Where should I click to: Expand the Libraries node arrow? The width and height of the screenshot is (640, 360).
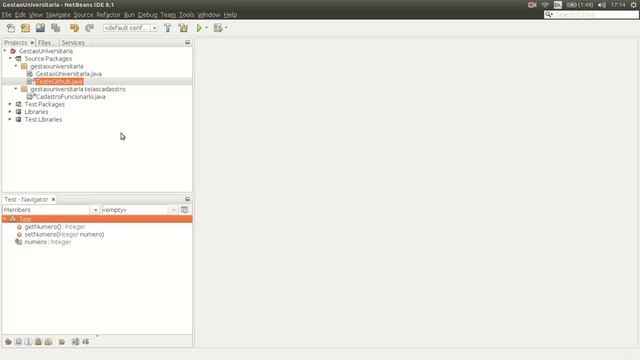[x=10, y=112]
